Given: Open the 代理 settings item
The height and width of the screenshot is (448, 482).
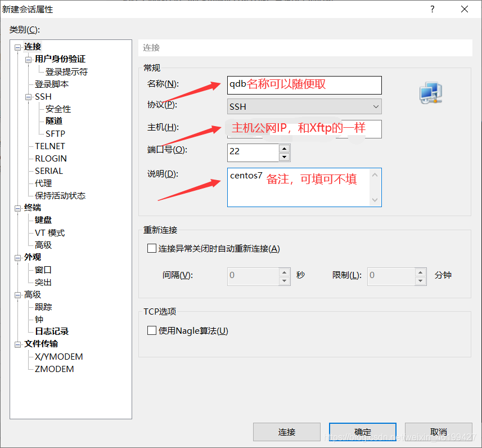Looking at the screenshot, I should click(x=43, y=183).
